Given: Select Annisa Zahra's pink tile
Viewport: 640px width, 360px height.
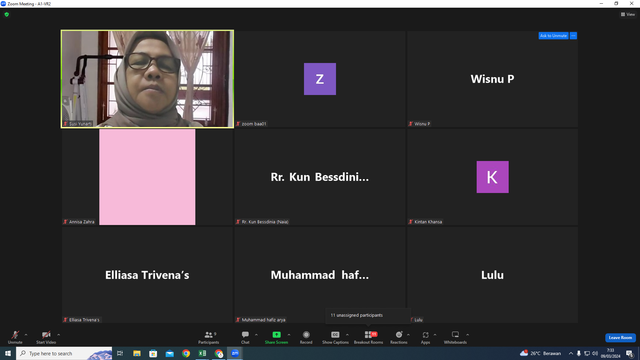Looking at the screenshot, I should coord(147,177).
